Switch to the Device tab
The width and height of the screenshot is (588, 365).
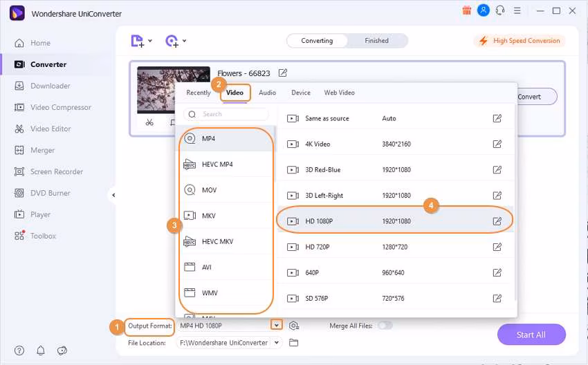(x=301, y=93)
